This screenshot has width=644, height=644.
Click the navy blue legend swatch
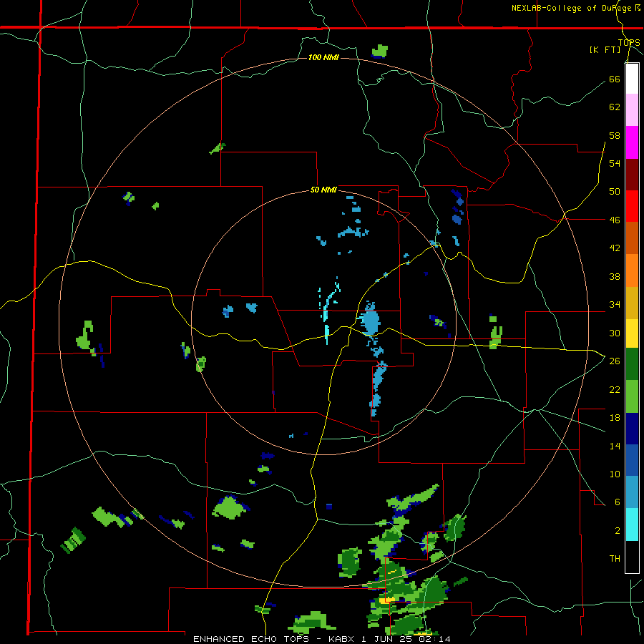pos(632,429)
